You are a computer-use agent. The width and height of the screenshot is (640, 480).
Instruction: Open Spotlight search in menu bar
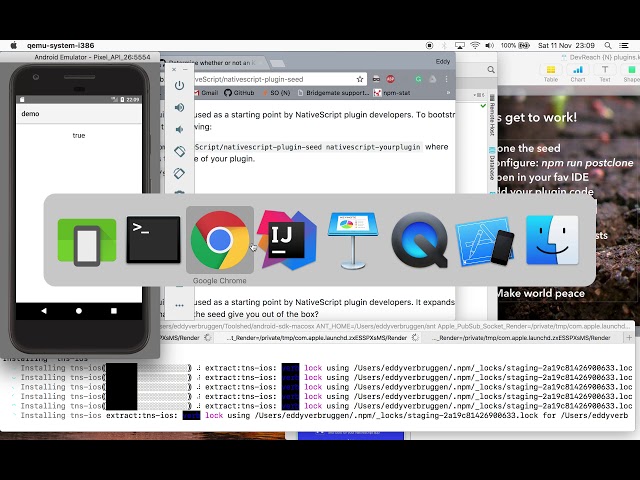[x=608, y=45]
